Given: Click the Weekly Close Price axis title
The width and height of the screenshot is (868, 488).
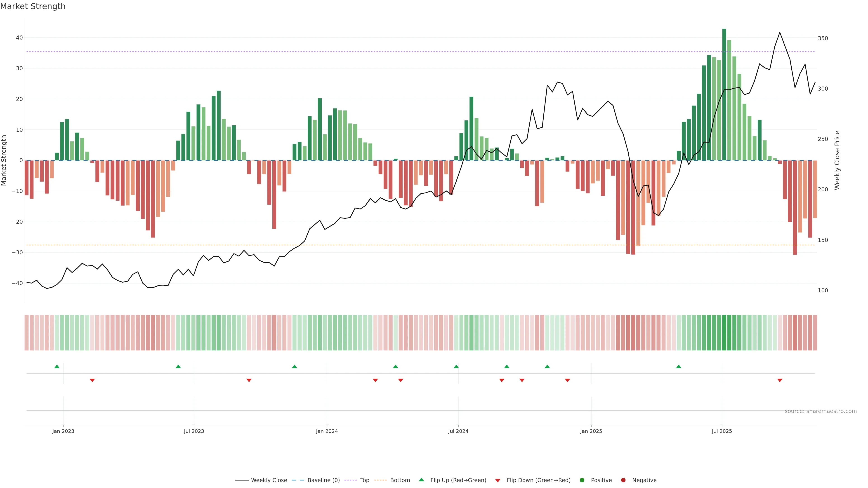Looking at the screenshot, I should 837,160.
